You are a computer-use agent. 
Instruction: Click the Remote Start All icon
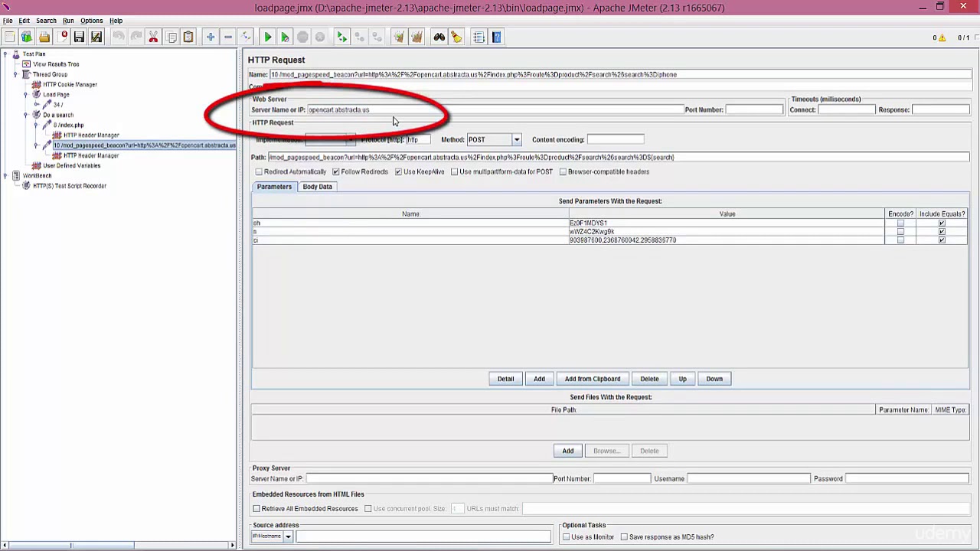coord(341,37)
